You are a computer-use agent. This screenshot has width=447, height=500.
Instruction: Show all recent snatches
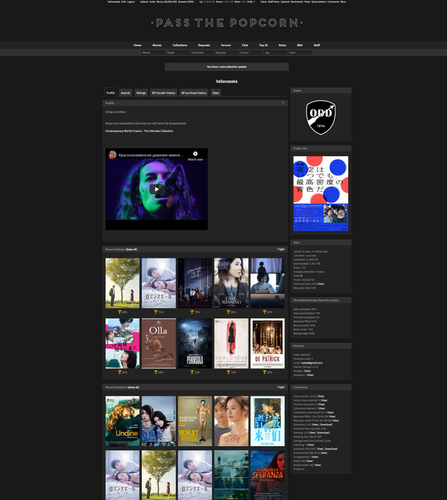[133, 387]
